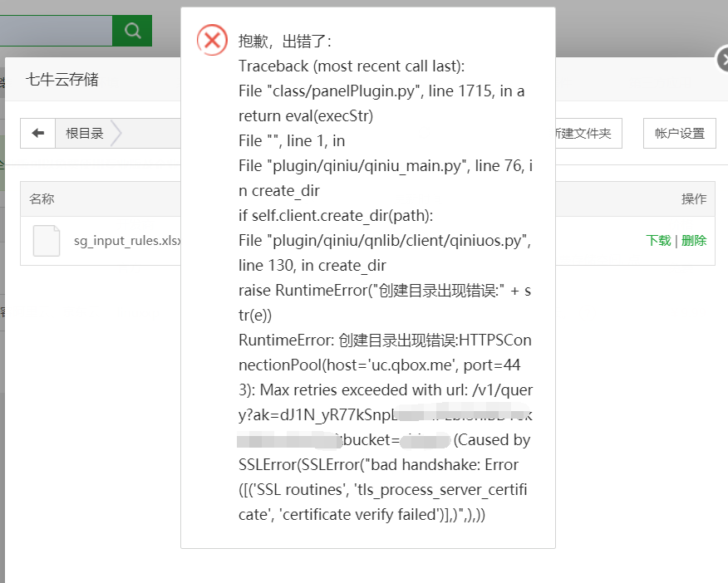Click the Traceback (most recent call last) line
This screenshot has height=583, width=728.
click(352, 66)
